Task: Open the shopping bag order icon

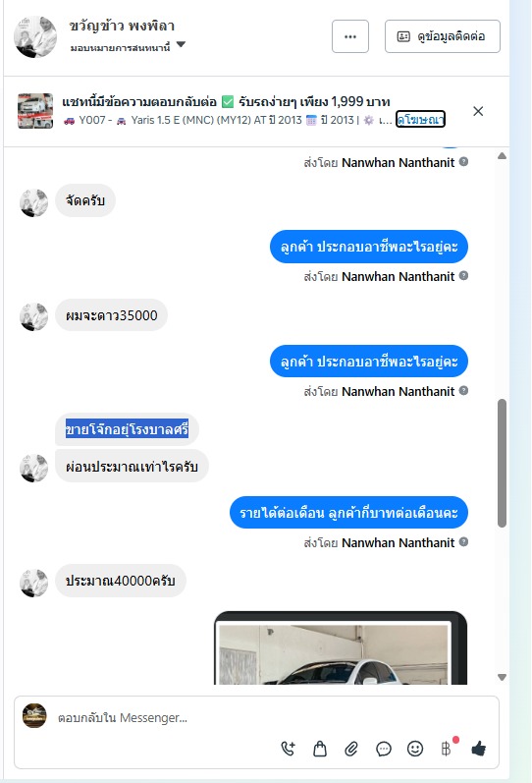Action: click(320, 749)
